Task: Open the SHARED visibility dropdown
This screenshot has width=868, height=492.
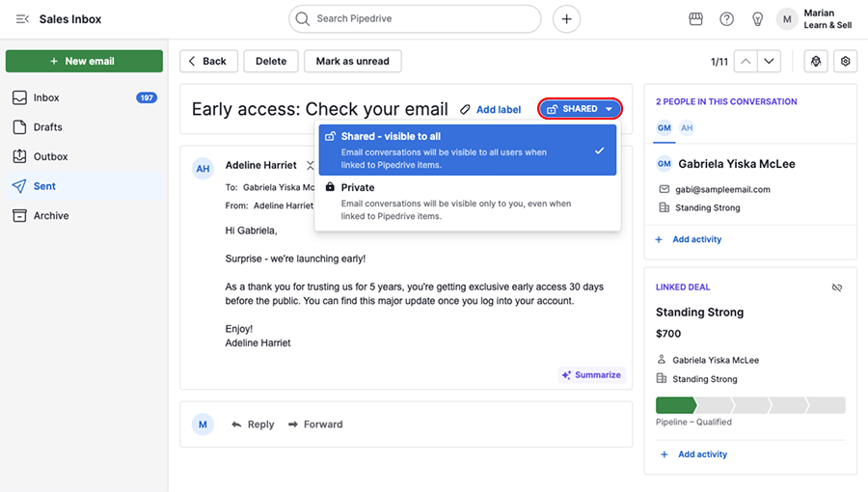Action: [580, 109]
